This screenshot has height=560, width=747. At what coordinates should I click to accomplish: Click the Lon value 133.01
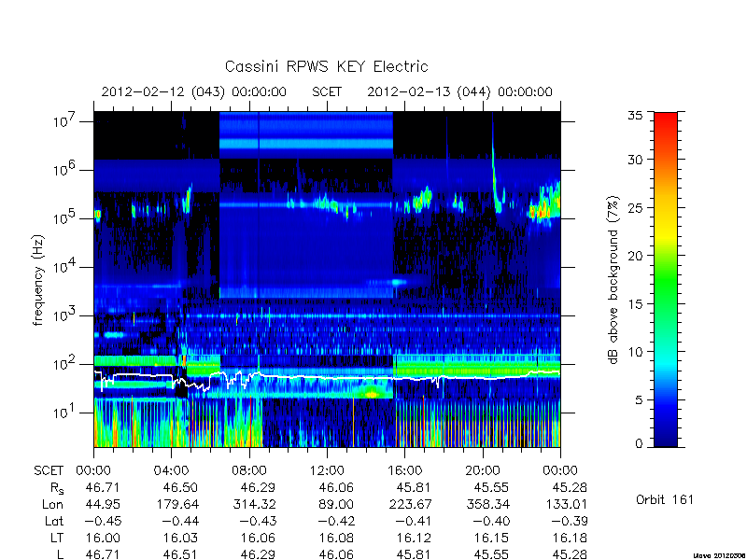(x=566, y=504)
